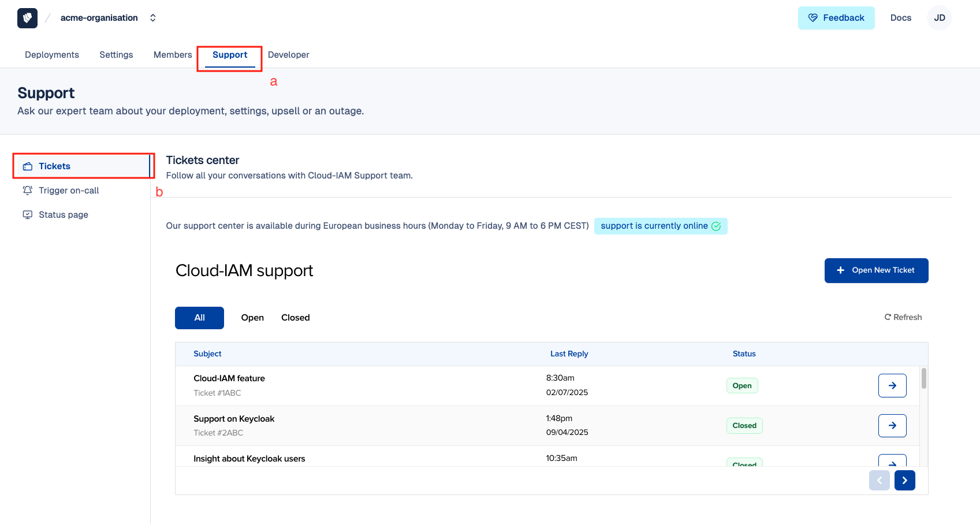Click Ticket #2ABC text
Image resolution: width=980 pixels, height=532 pixels.
pyautogui.click(x=218, y=433)
